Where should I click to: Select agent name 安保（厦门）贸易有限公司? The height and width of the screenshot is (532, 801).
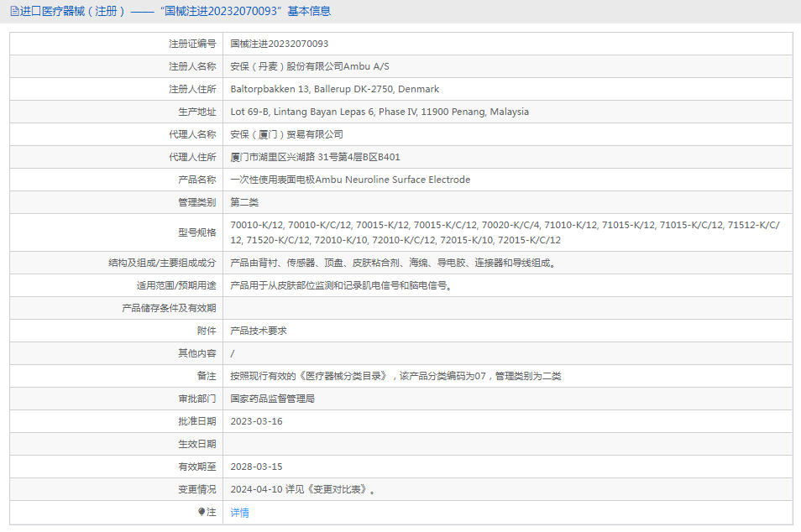tap(286, 134)
